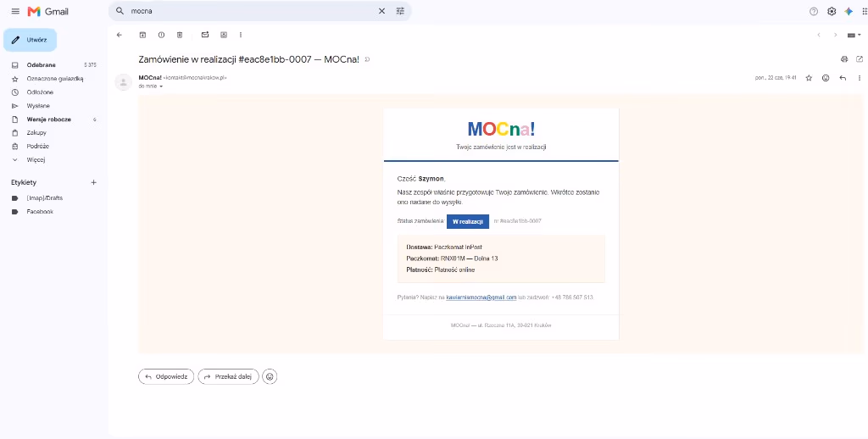This screenshot has height=439, width=868.
Task: Go to the older conversation arrow
Action: pos(835,35)
